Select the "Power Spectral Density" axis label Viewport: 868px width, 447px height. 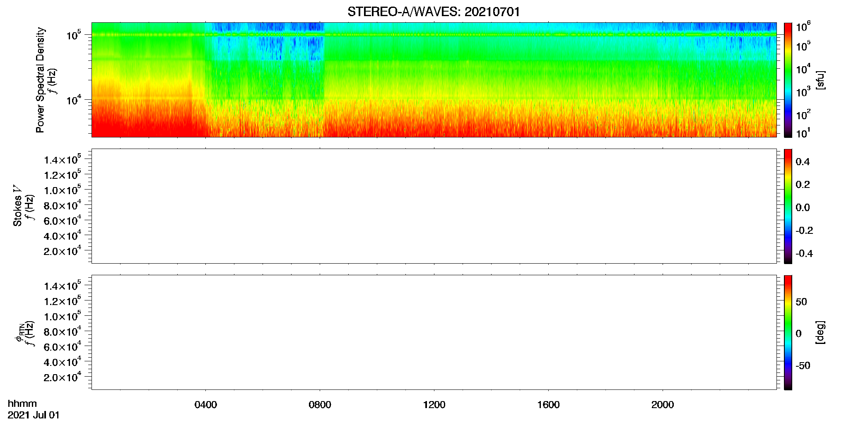click(x=40, y=80)
